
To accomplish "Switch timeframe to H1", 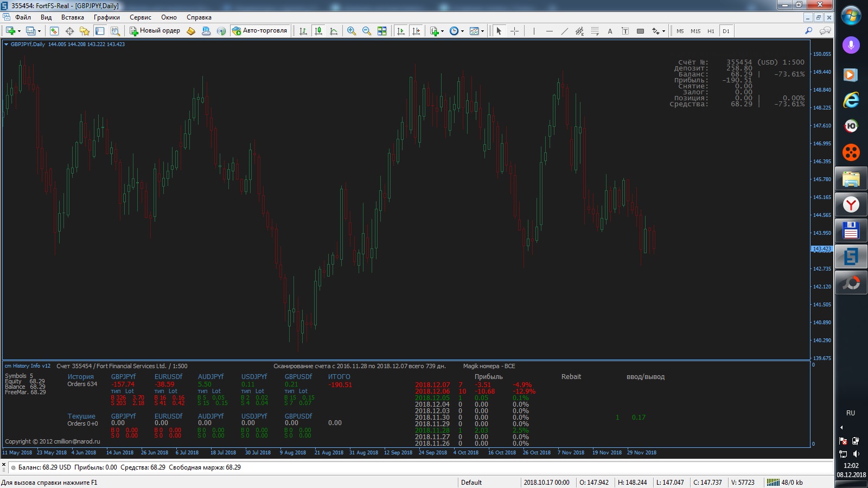I will [x=711, y=31].
